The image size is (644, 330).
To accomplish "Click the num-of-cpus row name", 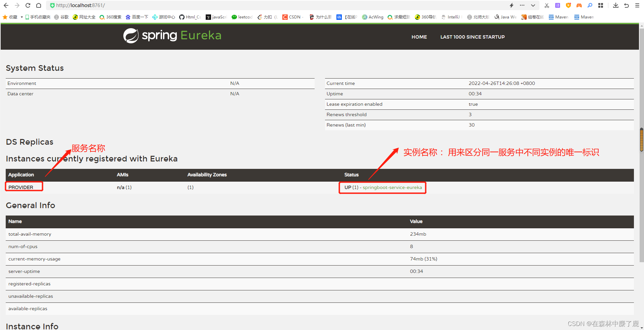I will click(x=23, y=246).
